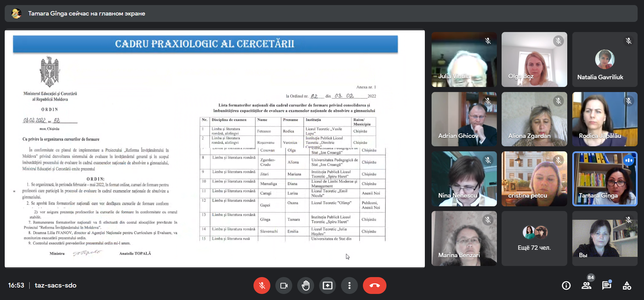Screen dimensions: 644x300
Task: Open the activities panel
Action: (627, 286)
